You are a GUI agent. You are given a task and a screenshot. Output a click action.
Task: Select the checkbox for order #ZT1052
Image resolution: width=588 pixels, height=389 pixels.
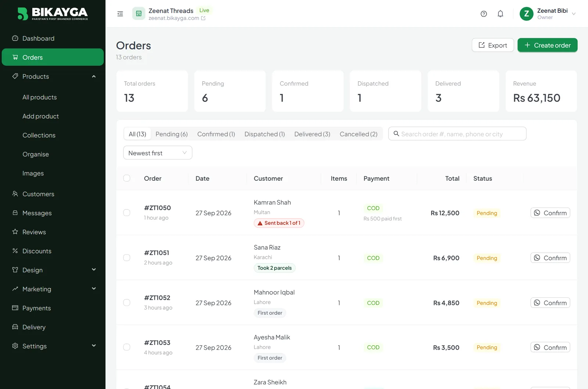[127, 302]
